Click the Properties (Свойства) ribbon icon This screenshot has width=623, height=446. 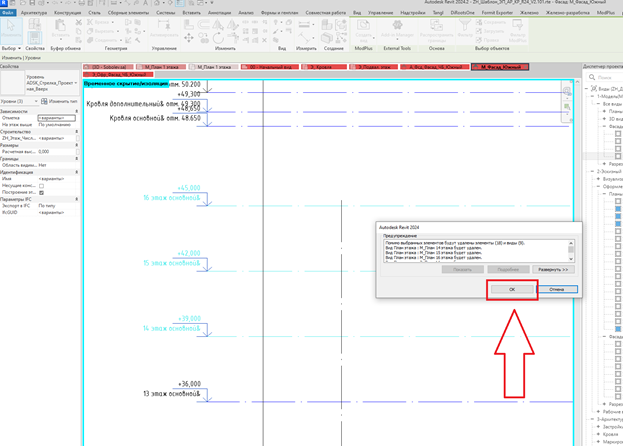pos(35,38)
